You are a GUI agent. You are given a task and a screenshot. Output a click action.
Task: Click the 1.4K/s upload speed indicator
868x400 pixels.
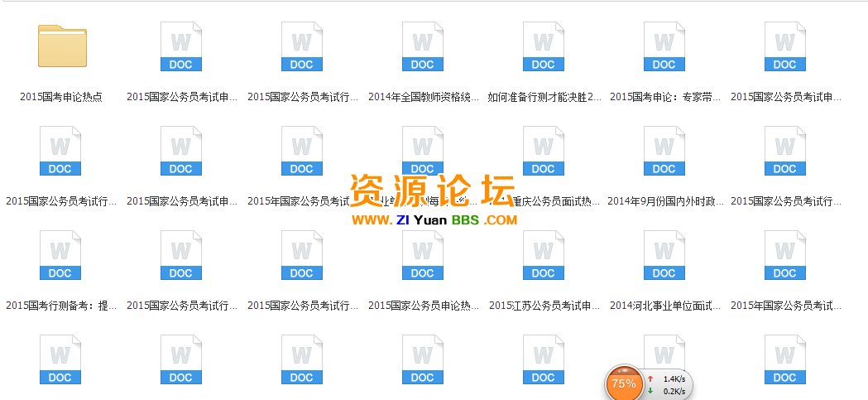tap(668, 379)
